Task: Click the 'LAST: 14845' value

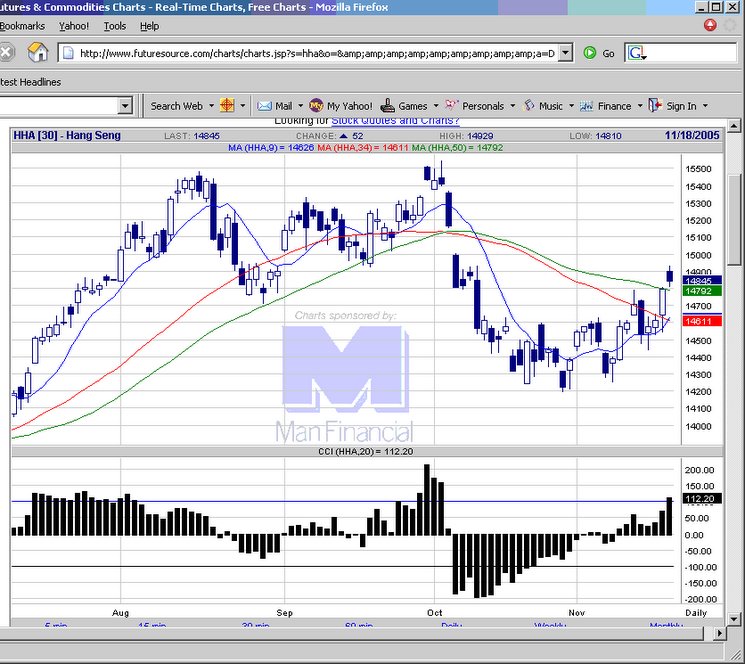Action: [x=192, y=136]
